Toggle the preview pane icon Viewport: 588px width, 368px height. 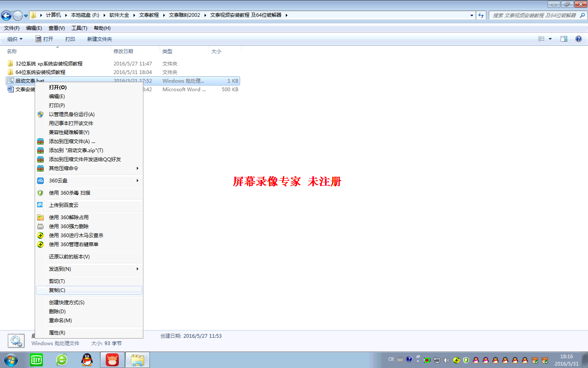pos(564,39)
